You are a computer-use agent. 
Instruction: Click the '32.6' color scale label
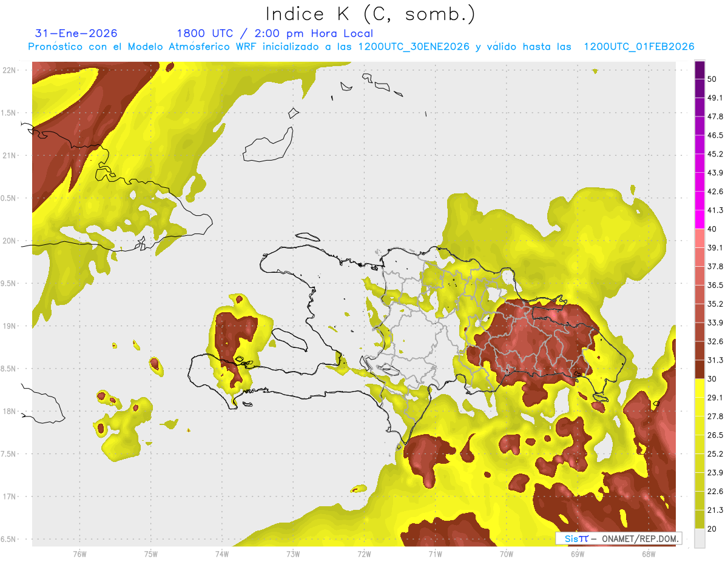point(715,341)
